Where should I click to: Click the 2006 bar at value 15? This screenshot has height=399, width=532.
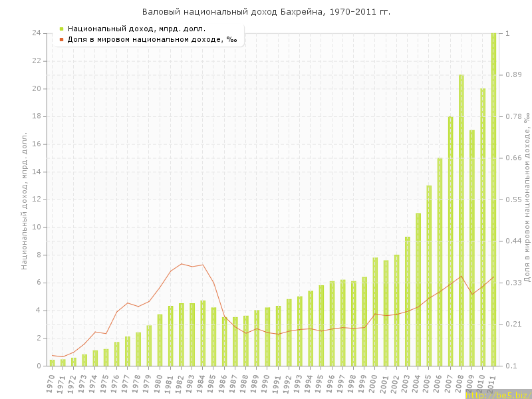point(440,261)
